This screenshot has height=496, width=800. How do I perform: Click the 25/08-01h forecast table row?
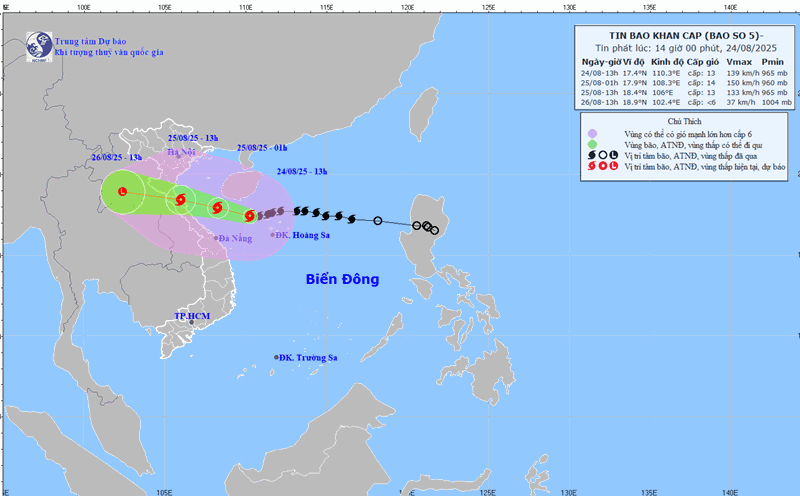coord(685,83)
